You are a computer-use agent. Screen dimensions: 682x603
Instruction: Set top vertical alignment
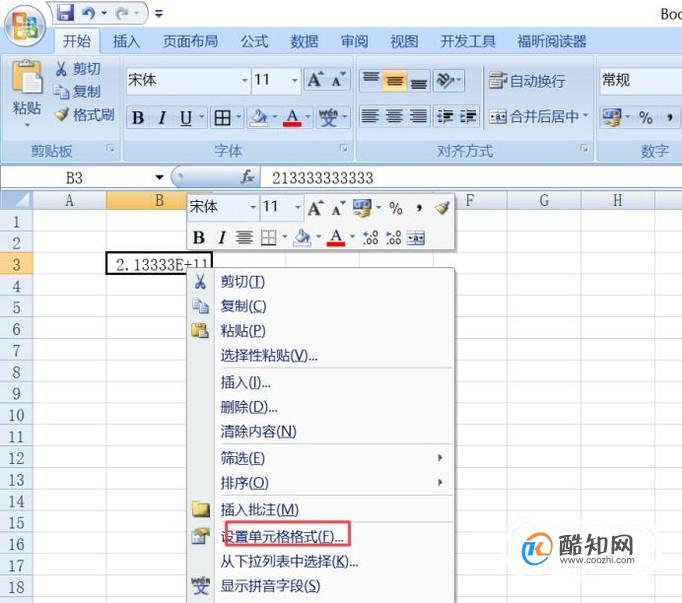(x=371, y=80)
